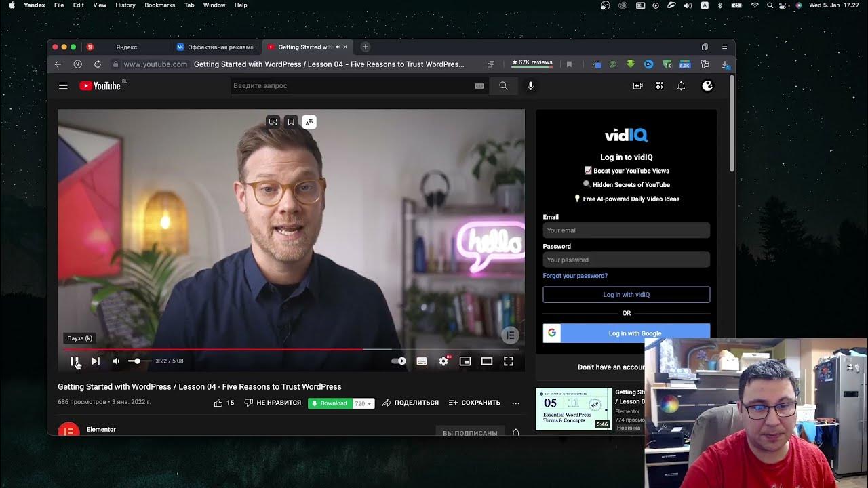
Task: Open the browser hamburger menu
Action: coord(724,47)
